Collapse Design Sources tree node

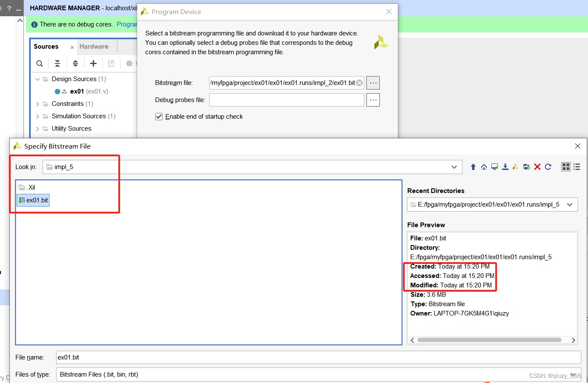pos(38,79)
